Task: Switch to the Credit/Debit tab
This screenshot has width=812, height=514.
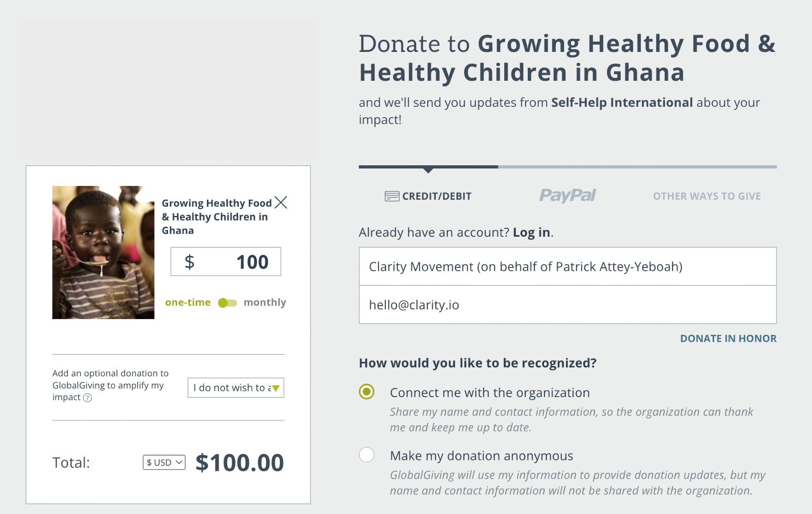Action: (428, 196)
